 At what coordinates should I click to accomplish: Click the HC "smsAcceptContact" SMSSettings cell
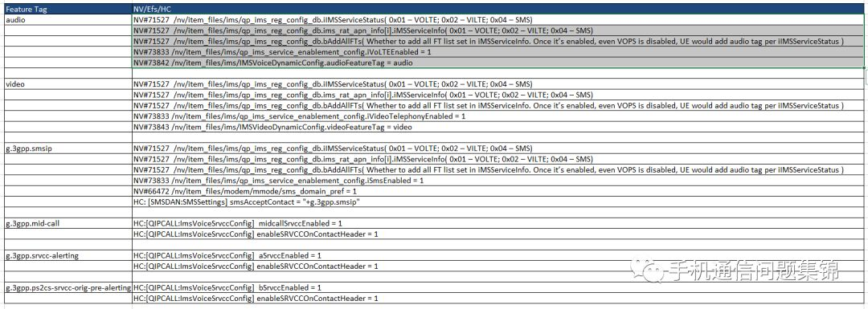[x=497, y=202]
